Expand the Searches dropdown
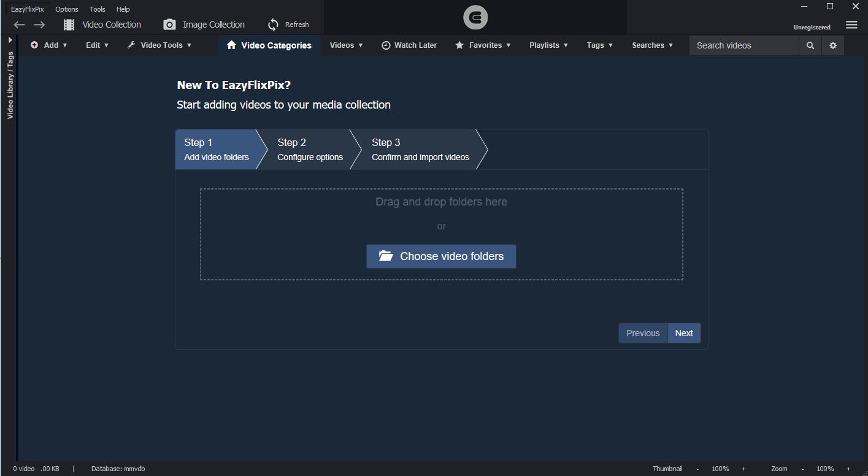The height and width of the screenshot is (476, 868). coord(652,45)
